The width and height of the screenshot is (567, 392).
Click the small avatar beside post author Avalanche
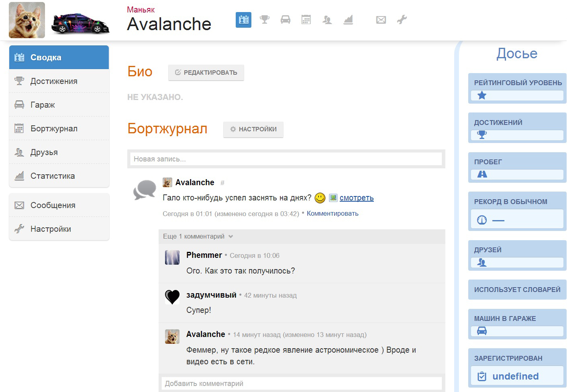pyautogui.click(x=167, y=182)
